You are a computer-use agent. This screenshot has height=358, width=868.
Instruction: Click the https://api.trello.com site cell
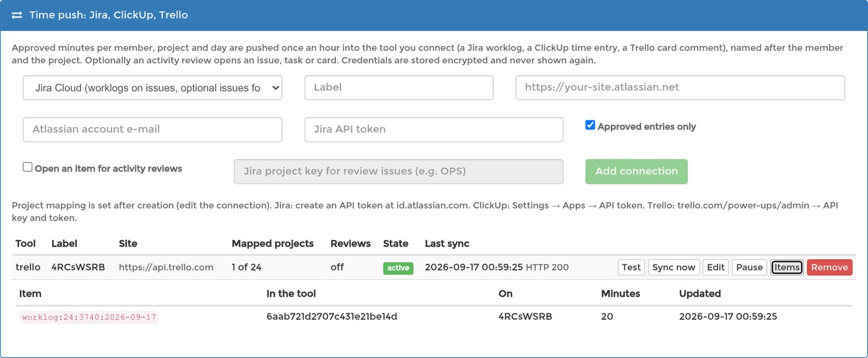(x=166, y=267)
